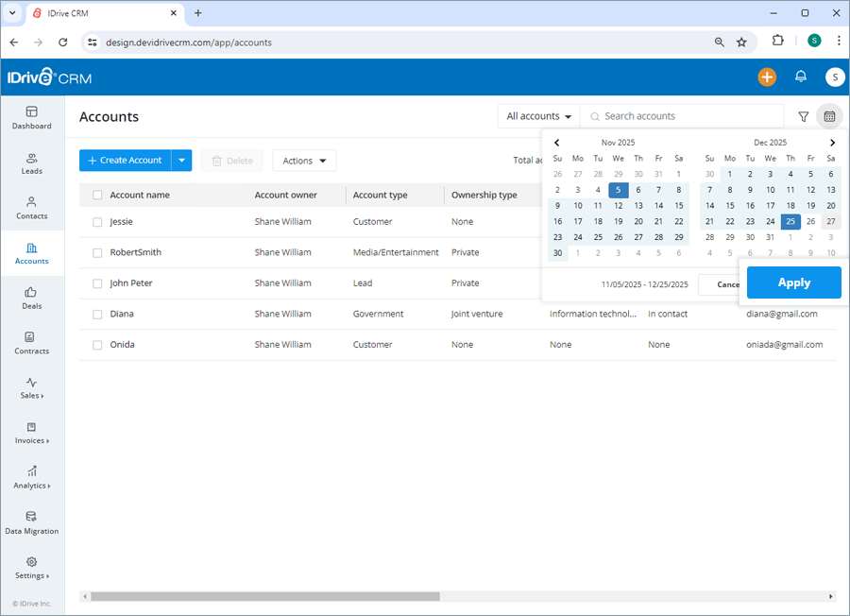This screenshot has height=616, width=850.
Task: Select the RobertSmith row checkbox
Action: [x=97, y=252]
